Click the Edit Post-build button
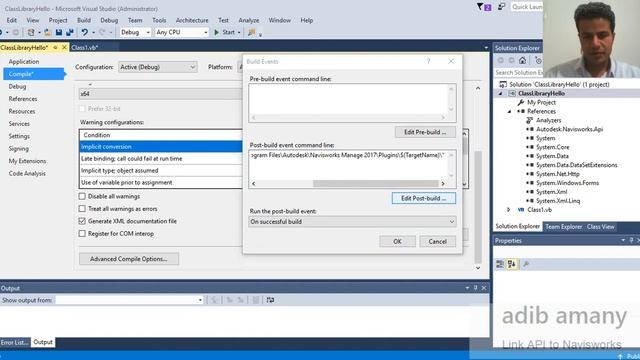The width and height of the screenshot is (640, 360). click(x=424, y=198)
